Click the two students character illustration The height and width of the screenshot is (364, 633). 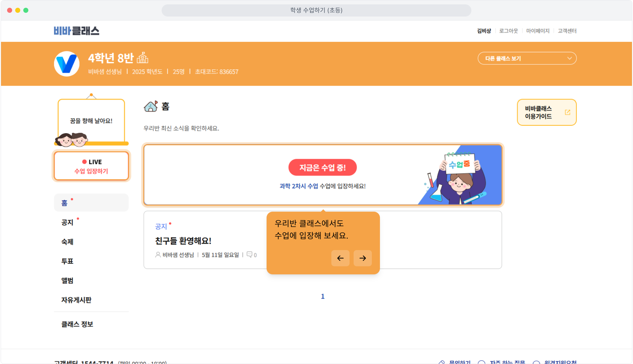(72, 139)
